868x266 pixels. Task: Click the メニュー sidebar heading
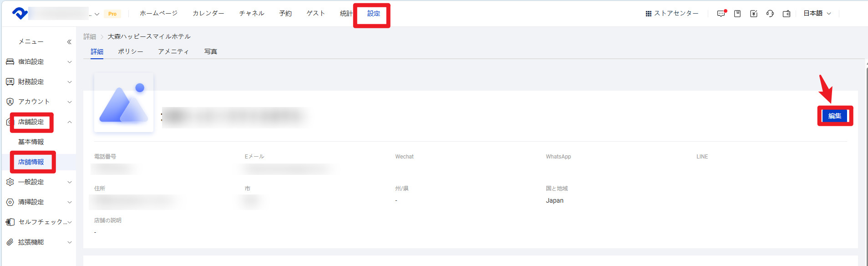[x=31, y=41]
